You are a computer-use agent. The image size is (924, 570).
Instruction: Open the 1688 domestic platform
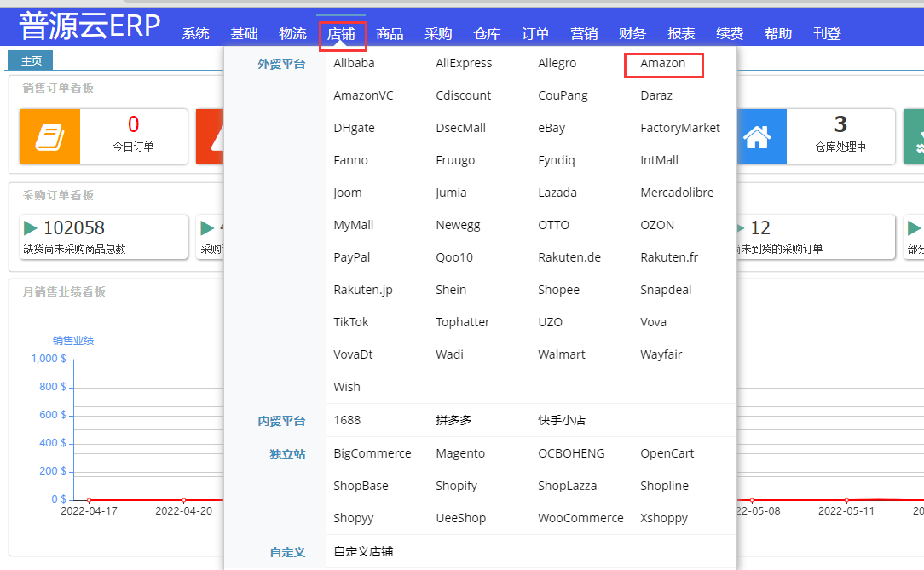(x=347, y=420)
